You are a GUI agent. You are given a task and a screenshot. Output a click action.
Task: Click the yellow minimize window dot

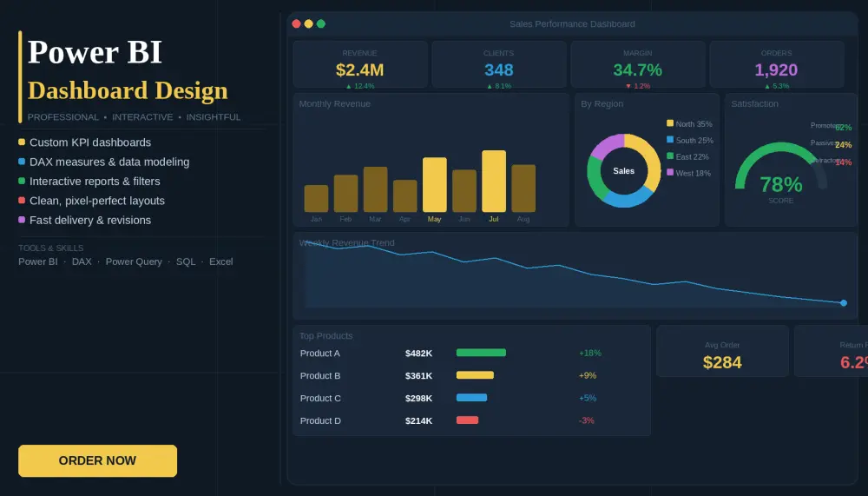[x=308, y=23]
